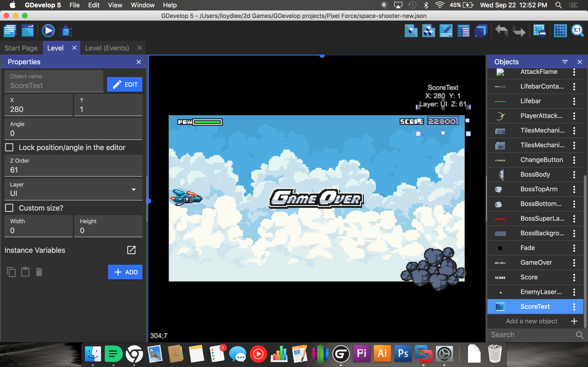Check the Custom size checkbox
The height and width of the screenshot is (367, 588).
[9, 208]
